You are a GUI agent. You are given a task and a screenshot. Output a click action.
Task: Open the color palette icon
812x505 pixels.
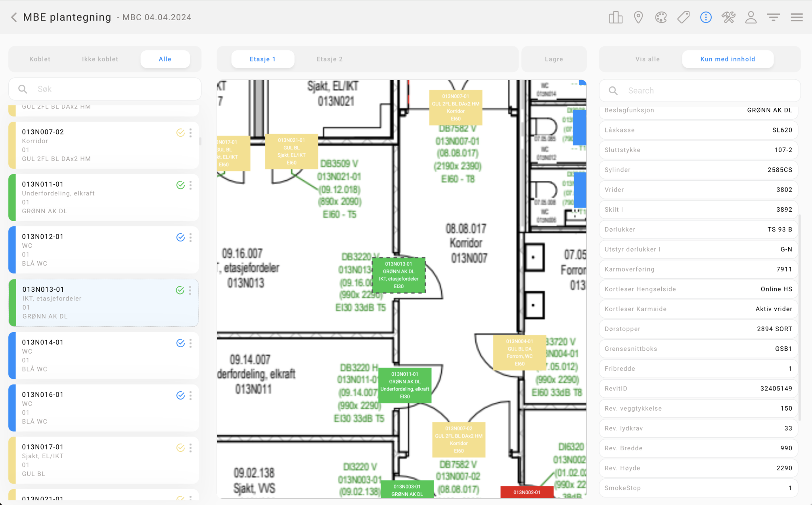pos(661,17)
